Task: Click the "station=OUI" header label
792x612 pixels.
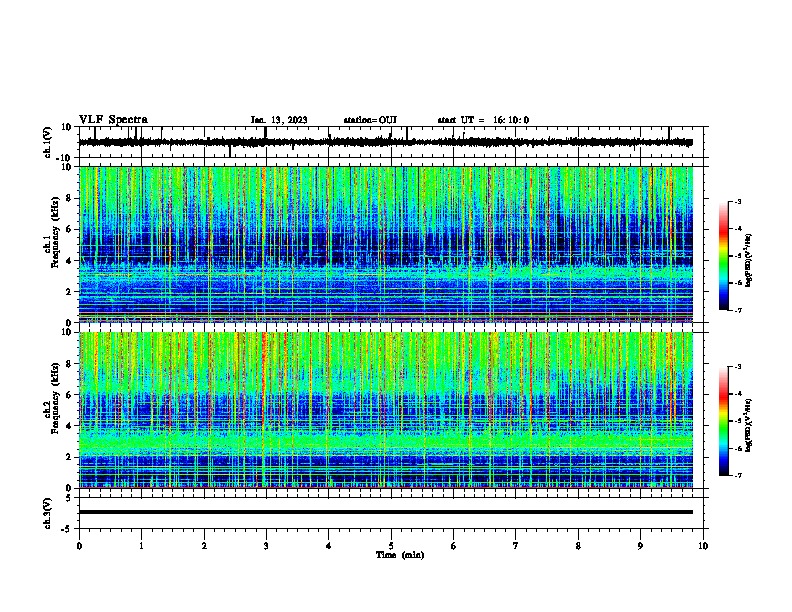Action: pos(370,120)
